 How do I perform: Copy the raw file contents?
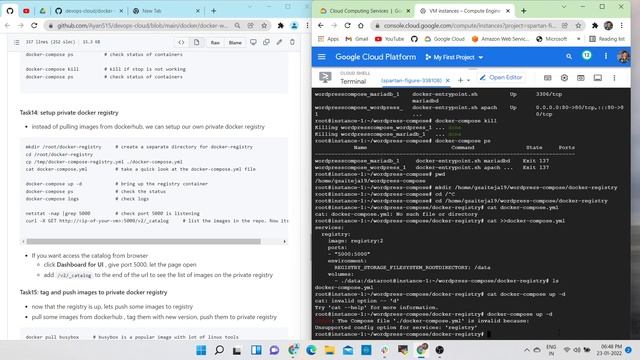point(266,42)
